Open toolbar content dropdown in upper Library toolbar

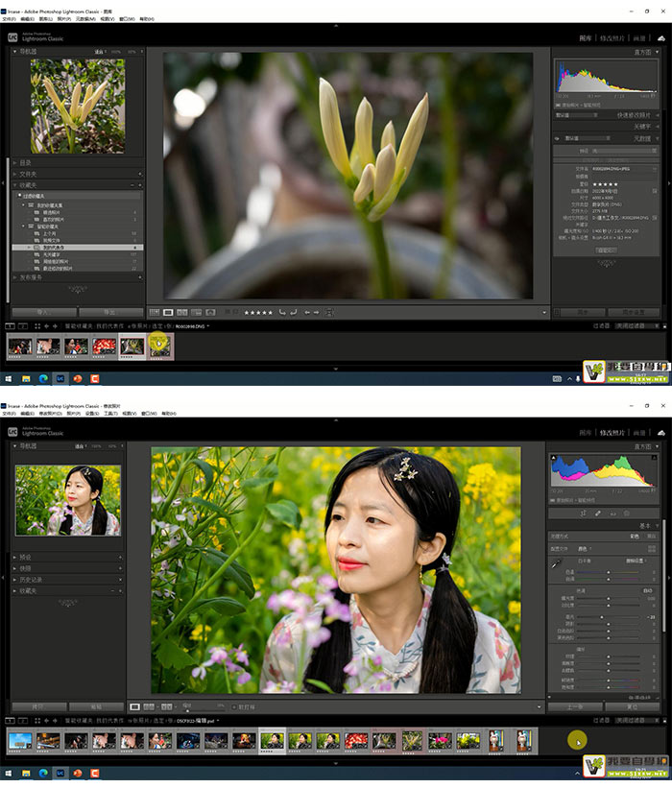point(543,313)
